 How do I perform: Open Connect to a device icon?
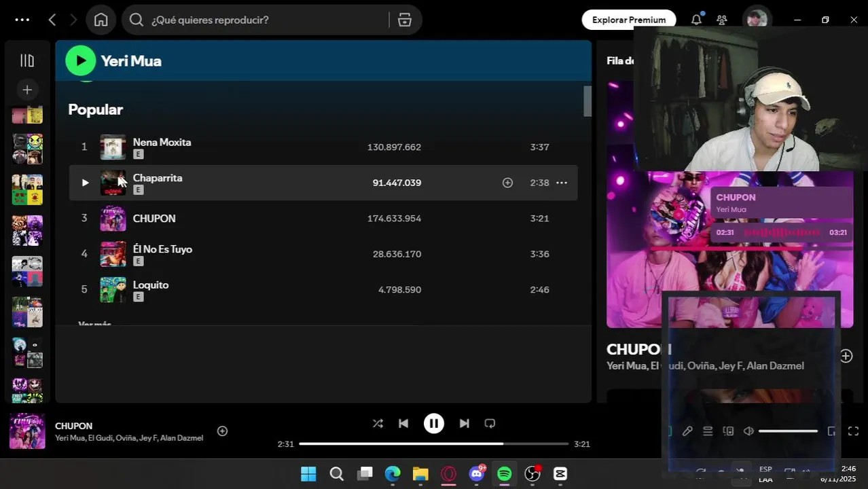pos(728,431)
